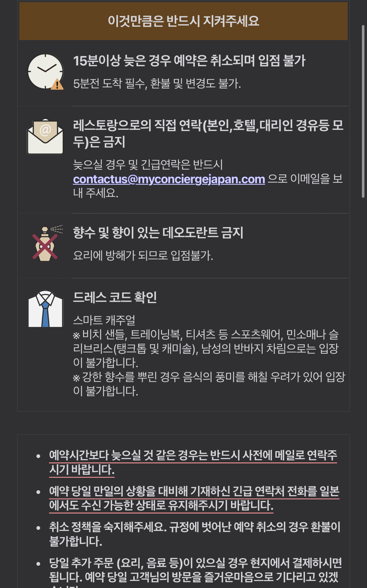Click heading 레스토랑으로의 직접 연락 금지
This screenshot has width=367, height=588.
209,134
